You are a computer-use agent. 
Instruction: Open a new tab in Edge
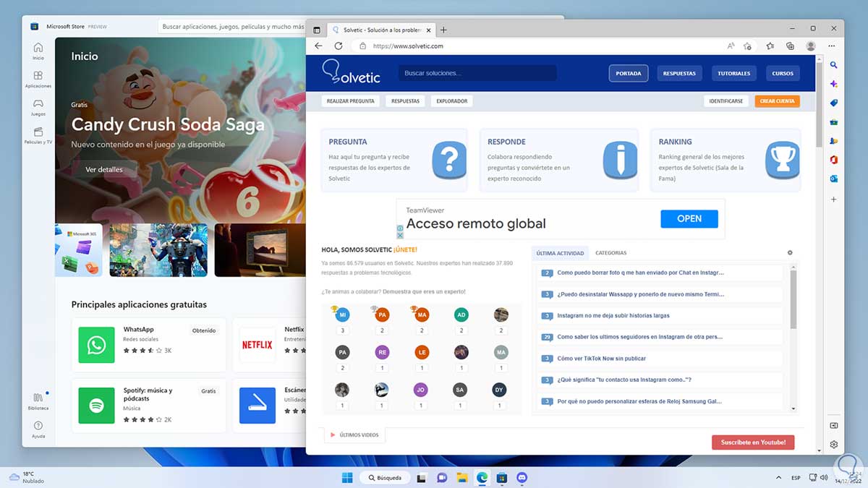tap(443, 30)
